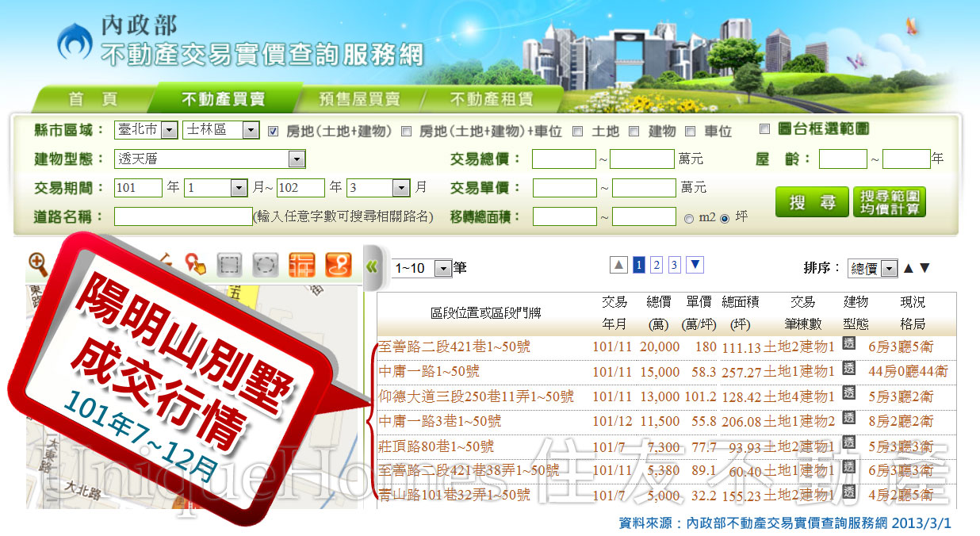This screenshot has height=536, width=980.
Task: Click layout text 44房0廳44衛
Action: click(x=908, y=372)
